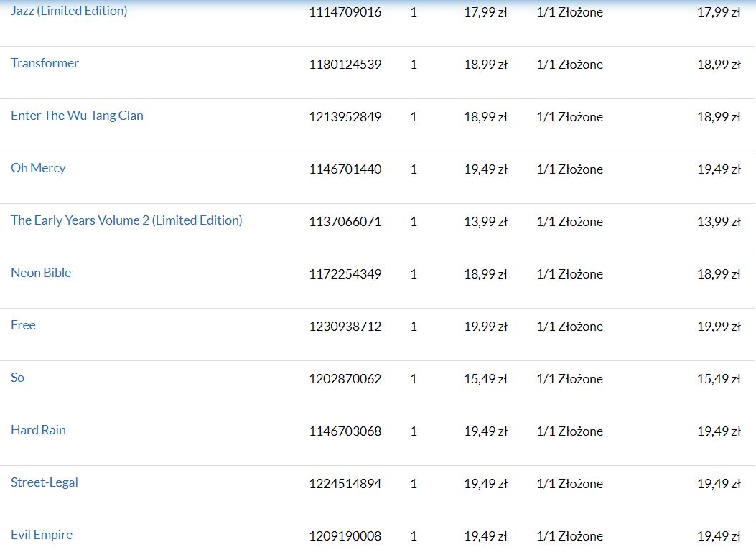Select product number 1146701440
This screenshot has height=552, width=756.
[x=345, y=169]
